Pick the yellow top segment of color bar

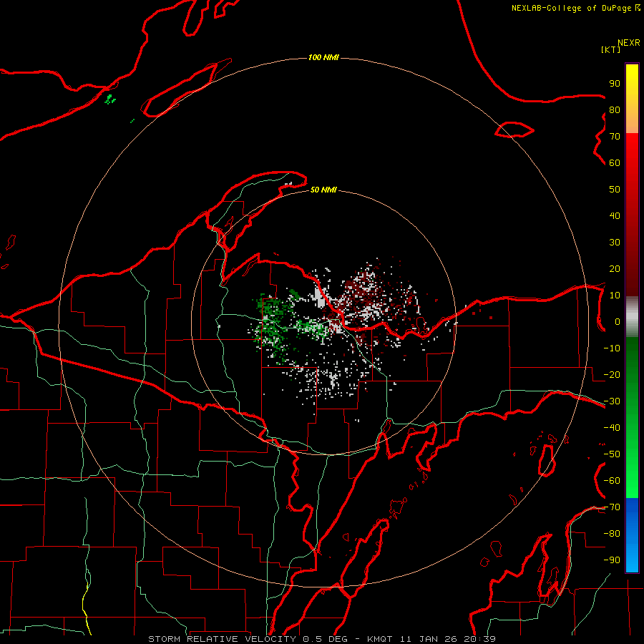click(632, 99)
